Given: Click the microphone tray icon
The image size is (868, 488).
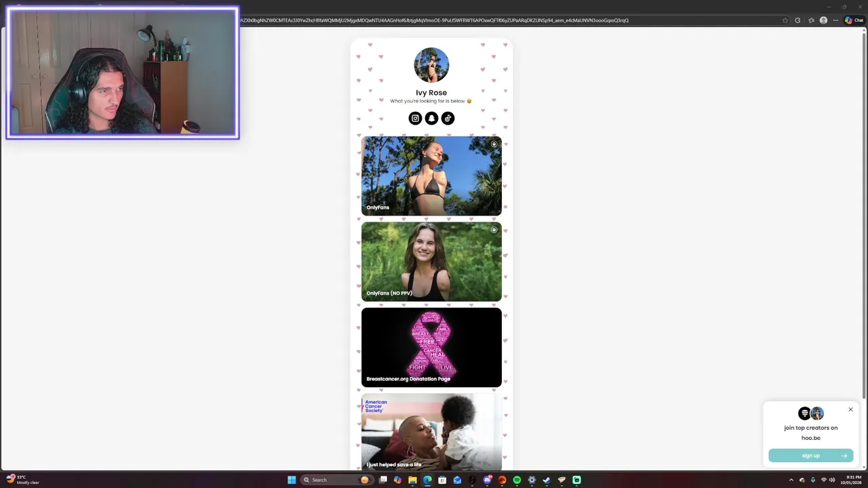Looking at the screenshot, I should tap(813, 480).
